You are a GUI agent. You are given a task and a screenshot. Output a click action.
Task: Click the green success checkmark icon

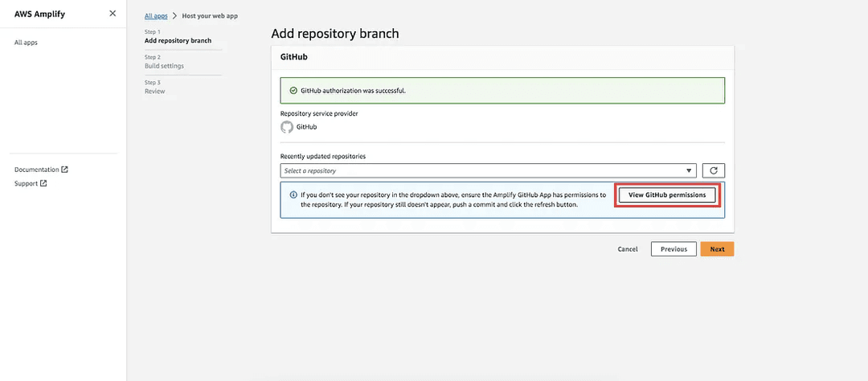(x=293, y=90)
